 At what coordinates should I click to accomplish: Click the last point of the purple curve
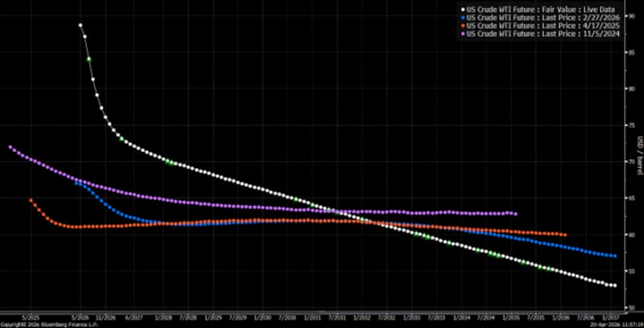point(515,214)
